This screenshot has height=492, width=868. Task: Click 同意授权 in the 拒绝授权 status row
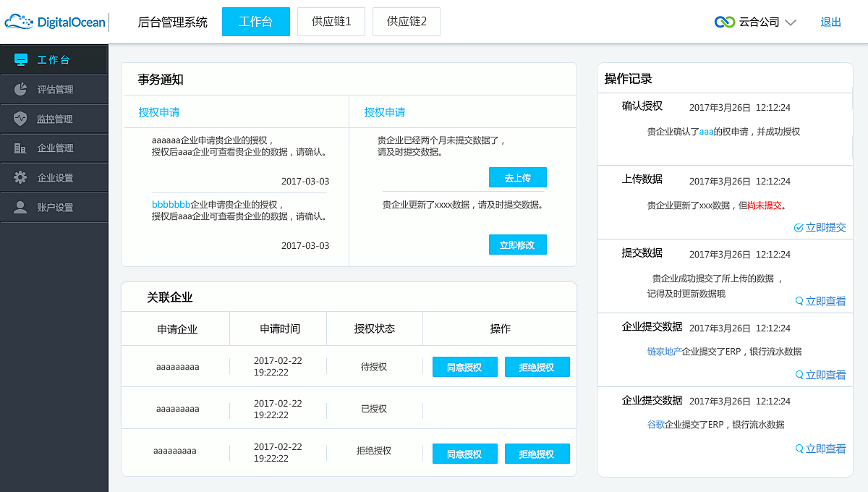click(465, 454)
